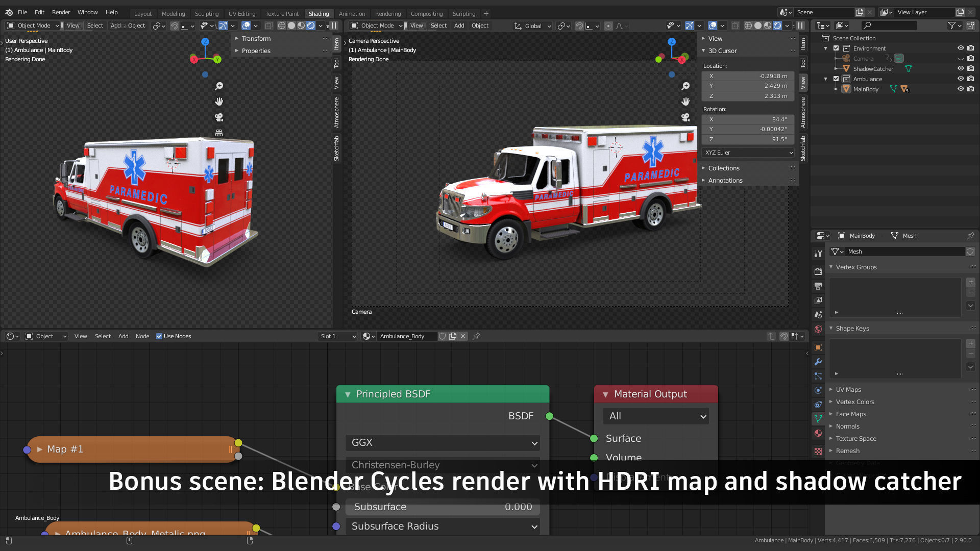This screenshot has height=551, width=980.
Task: Switch to the Modeling workspace tab
Action: coord(174,14)
